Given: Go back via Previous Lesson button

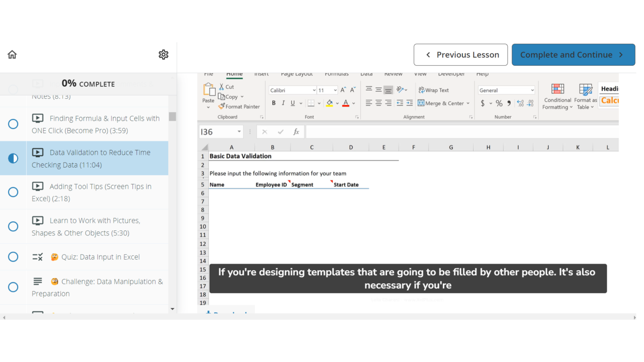Looking at the screenshot, I should [x=460, y=54].
